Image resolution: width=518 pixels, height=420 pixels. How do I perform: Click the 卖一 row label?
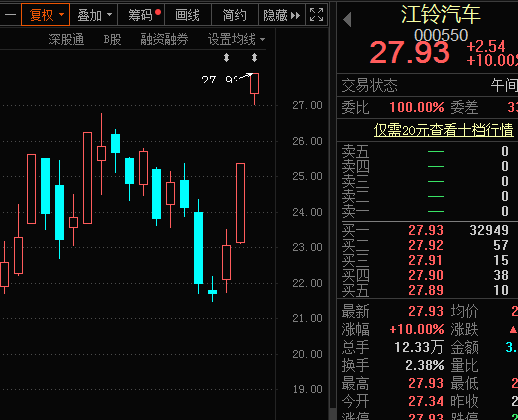pyautogui.click(x=355, y=211)
